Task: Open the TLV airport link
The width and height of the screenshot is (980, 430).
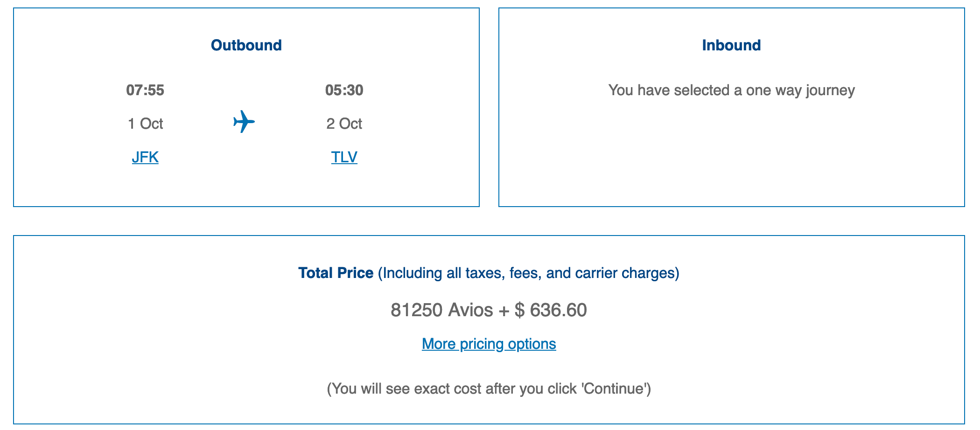Action: pyautogui.click(x=344, y=157)
